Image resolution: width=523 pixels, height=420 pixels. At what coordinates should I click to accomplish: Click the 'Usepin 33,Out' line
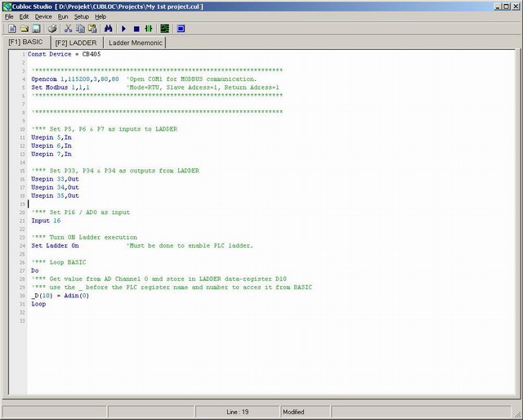[55, 179]
